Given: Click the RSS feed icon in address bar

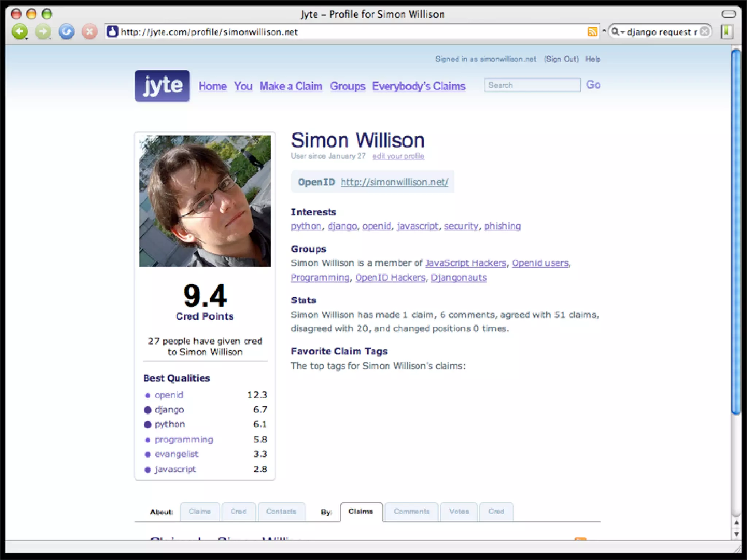Looking at the screenshot, I should pos(592,32).
